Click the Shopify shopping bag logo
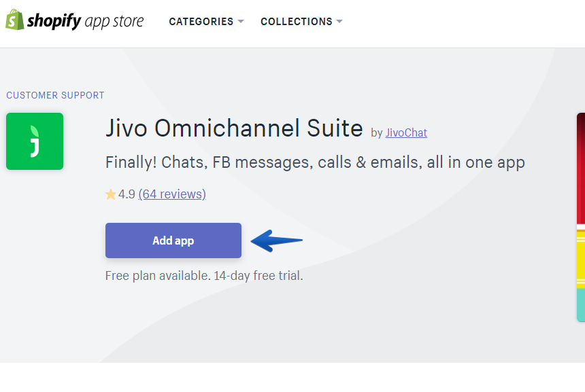Viewport: 585px width, 392px height. [14, 20]
